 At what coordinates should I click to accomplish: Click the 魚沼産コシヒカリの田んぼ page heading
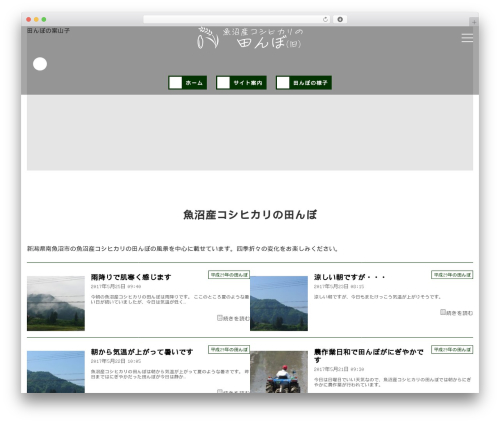(x=250, y=215)
